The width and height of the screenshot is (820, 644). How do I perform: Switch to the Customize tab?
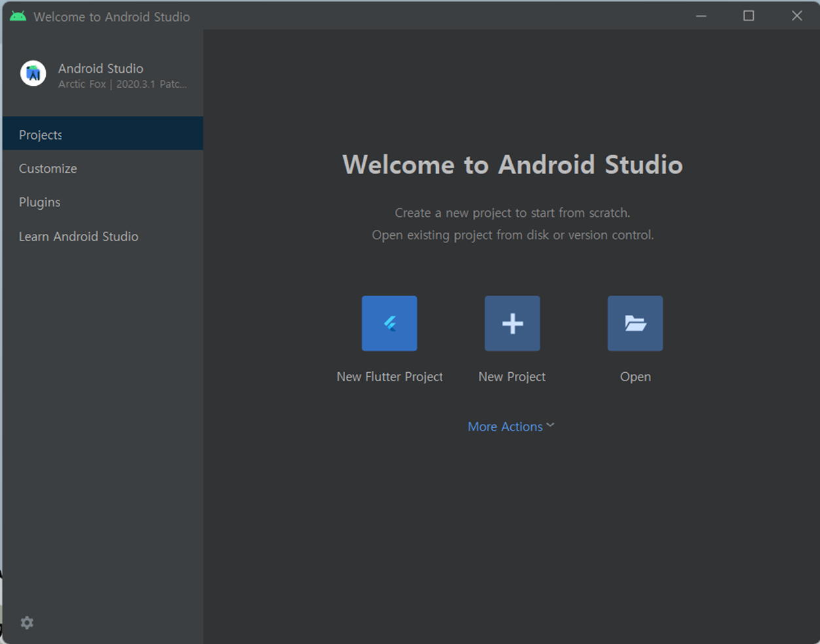[103, 168]
